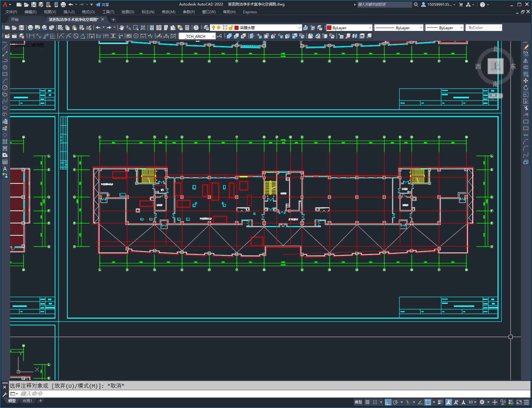Click the Save icon in quick access toolbar
Screen dimensions: 532x408
[x=33, y=5]
